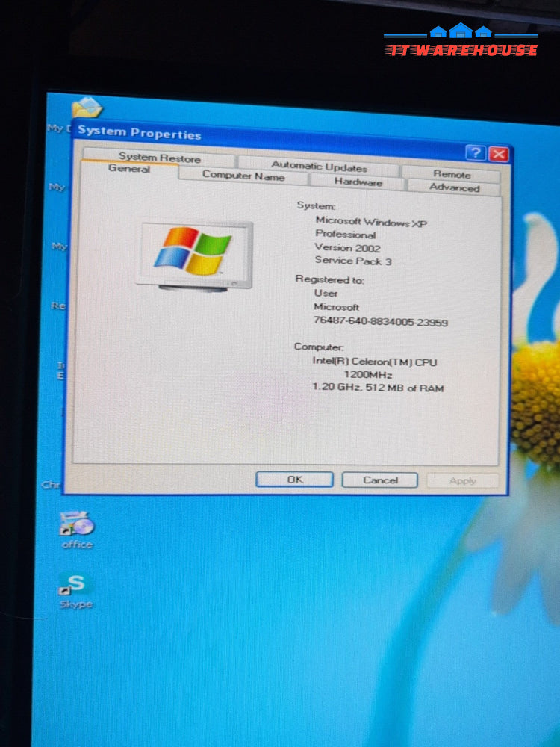Select the office shortcut icon on desktop
This screenshot has width=560, height=747.
click(x=77, y=530)
